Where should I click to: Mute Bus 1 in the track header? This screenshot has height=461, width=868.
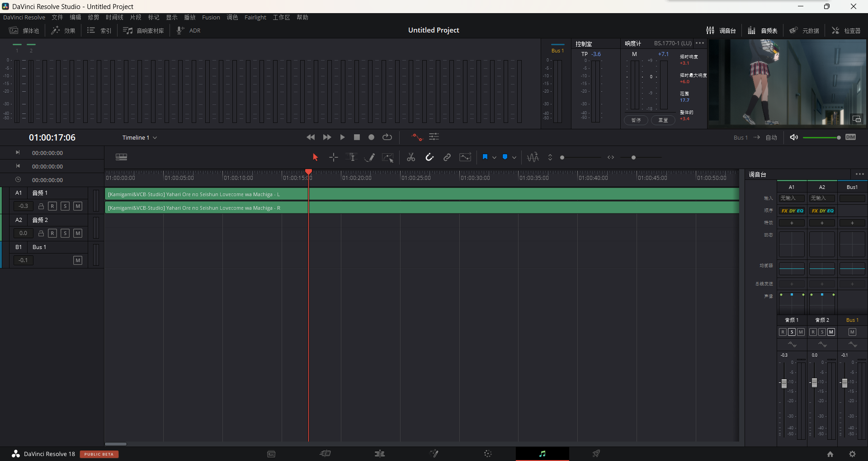click(x=78, y=260)
